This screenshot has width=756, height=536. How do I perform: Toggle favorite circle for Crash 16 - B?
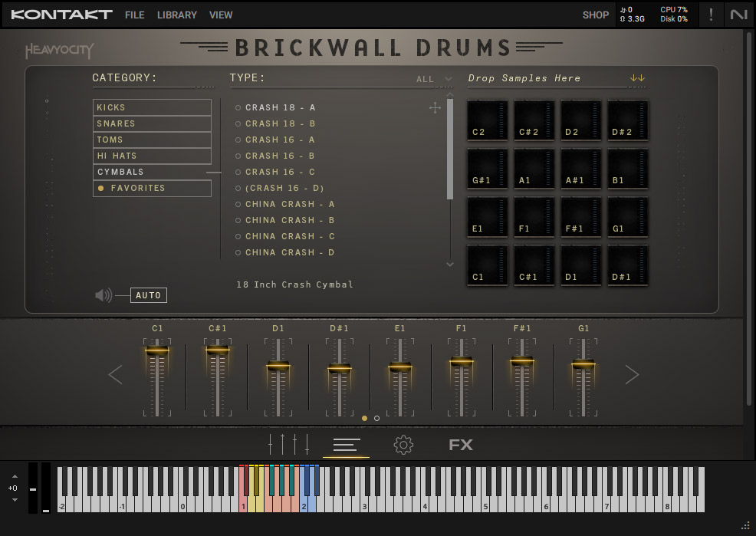click(x=238, y=156)
